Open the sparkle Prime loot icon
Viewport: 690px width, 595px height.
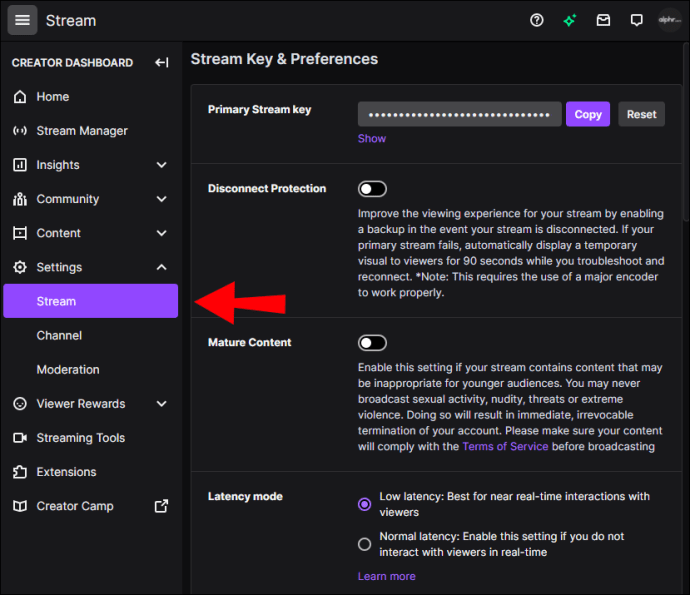click(x=569, y=20)
